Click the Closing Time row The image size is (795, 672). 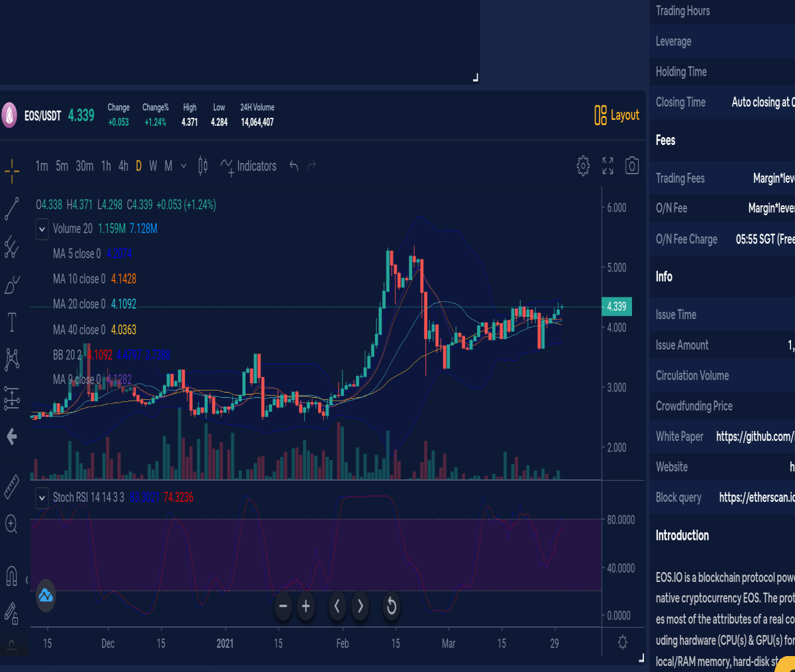click(723, 102)
